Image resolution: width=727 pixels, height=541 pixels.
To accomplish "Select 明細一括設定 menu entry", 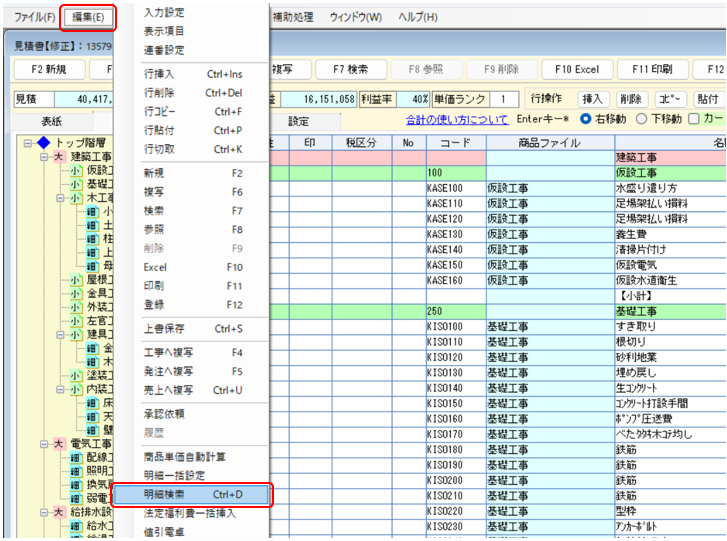I will click(174, 476).
